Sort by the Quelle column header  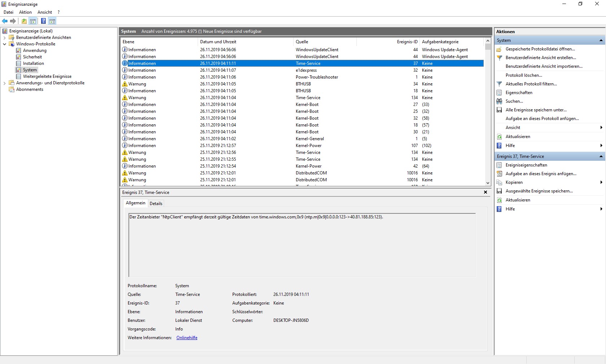tap(325, 42)
